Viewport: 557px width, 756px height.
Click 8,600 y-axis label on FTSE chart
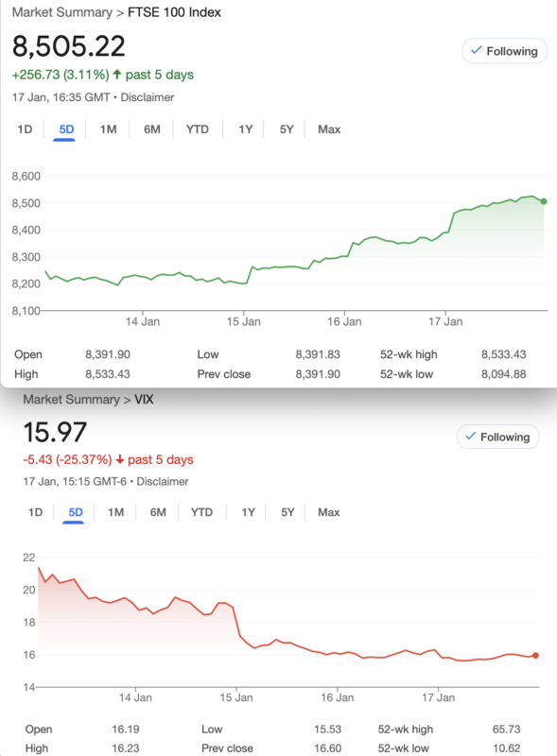click(x=26, y=176)
